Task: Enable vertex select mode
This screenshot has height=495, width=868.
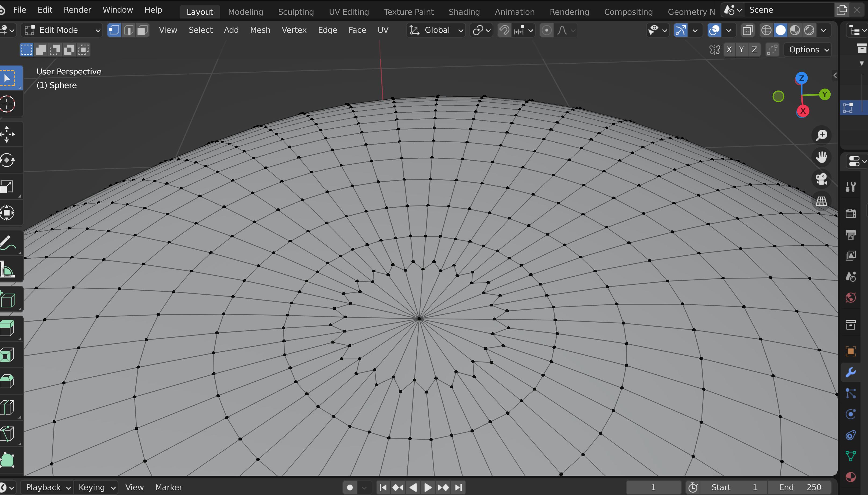Action: 114,30
